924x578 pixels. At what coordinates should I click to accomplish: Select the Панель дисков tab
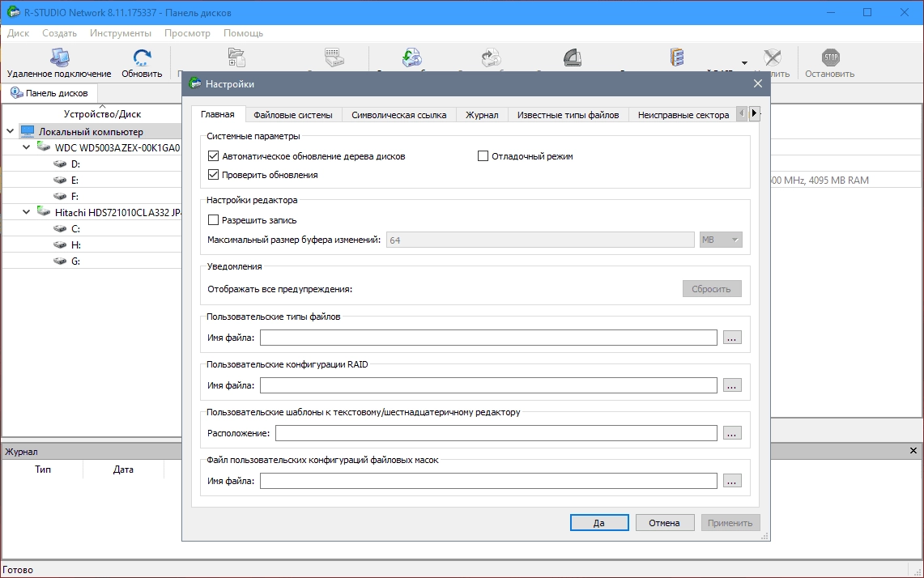point(49,93)
